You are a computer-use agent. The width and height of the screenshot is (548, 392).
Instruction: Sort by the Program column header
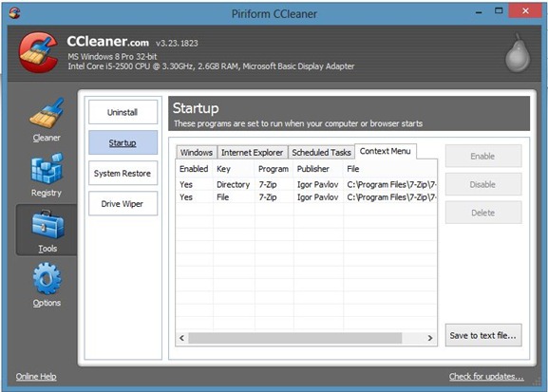tap(274, 169)
